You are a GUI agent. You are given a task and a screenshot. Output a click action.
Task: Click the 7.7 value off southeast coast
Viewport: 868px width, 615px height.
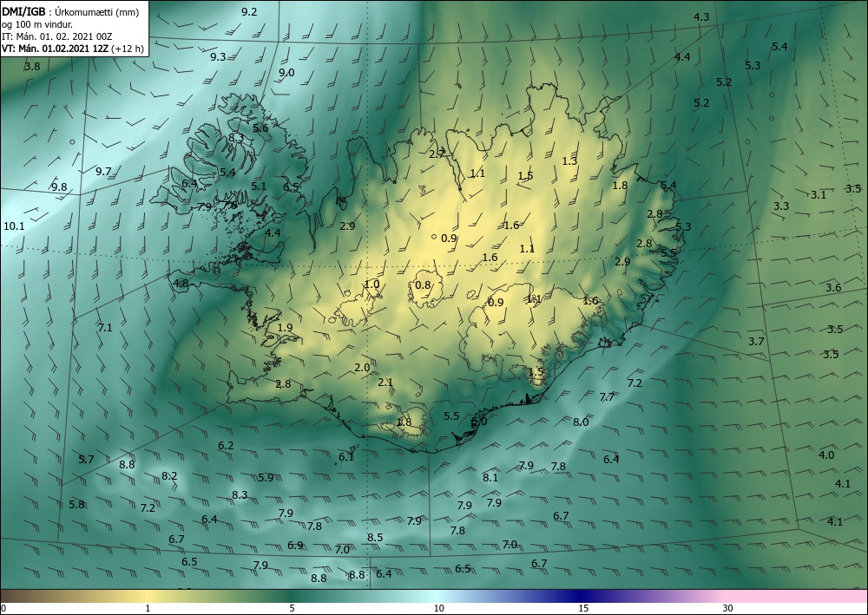pos(608,397)
